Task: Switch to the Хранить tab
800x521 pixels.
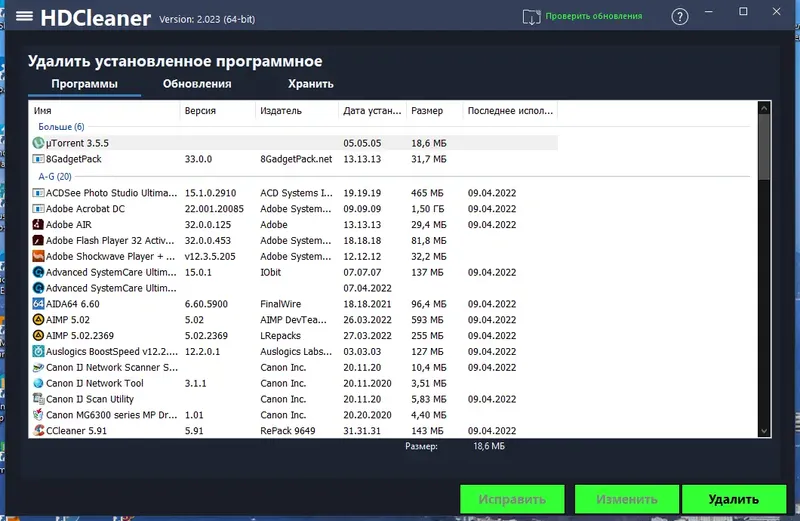Action: (x=311, y=84)
